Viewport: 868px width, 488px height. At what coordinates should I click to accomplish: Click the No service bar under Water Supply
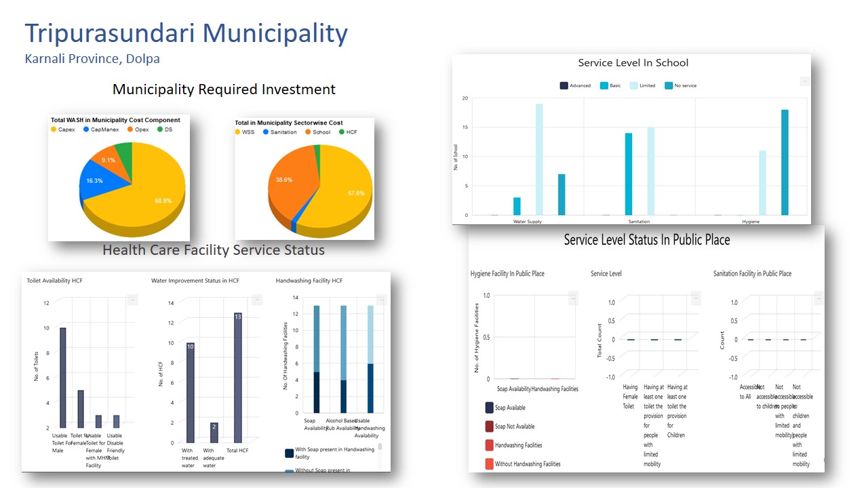[x=561, y=195]
